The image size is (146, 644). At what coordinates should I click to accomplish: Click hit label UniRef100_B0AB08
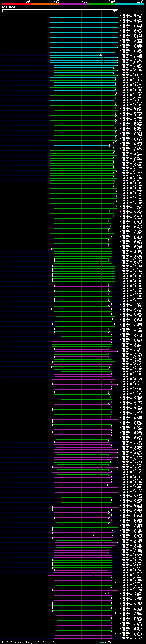tap(131, 223)
